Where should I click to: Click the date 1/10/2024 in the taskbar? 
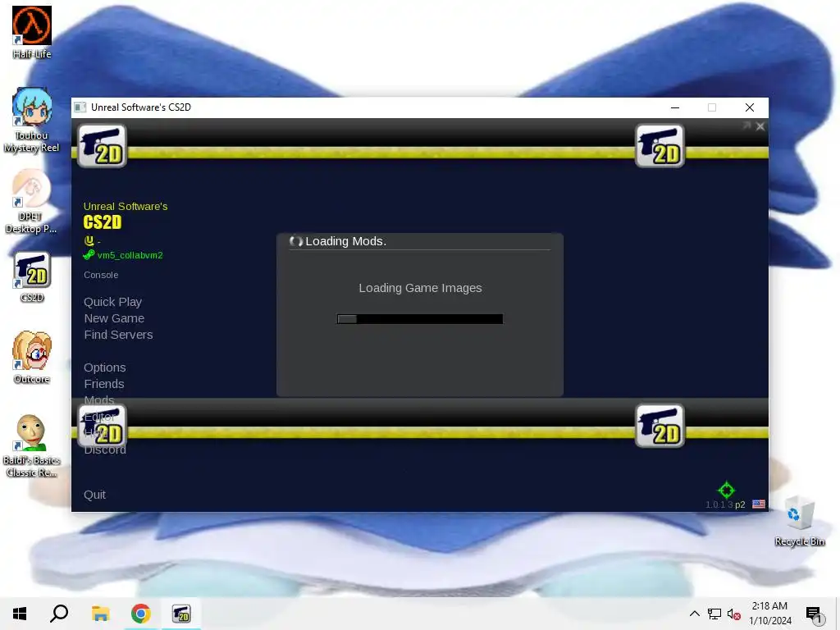click(x=769, y=620)
